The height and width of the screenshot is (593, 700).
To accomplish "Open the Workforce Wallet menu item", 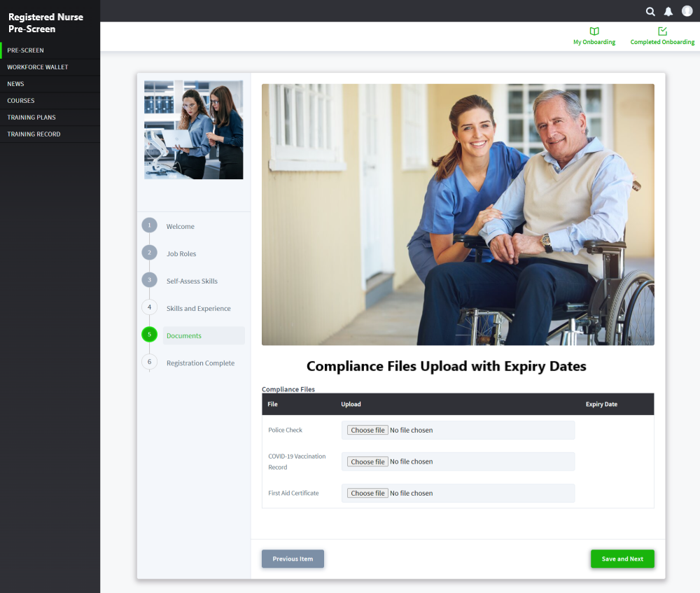I will (38, 67).
